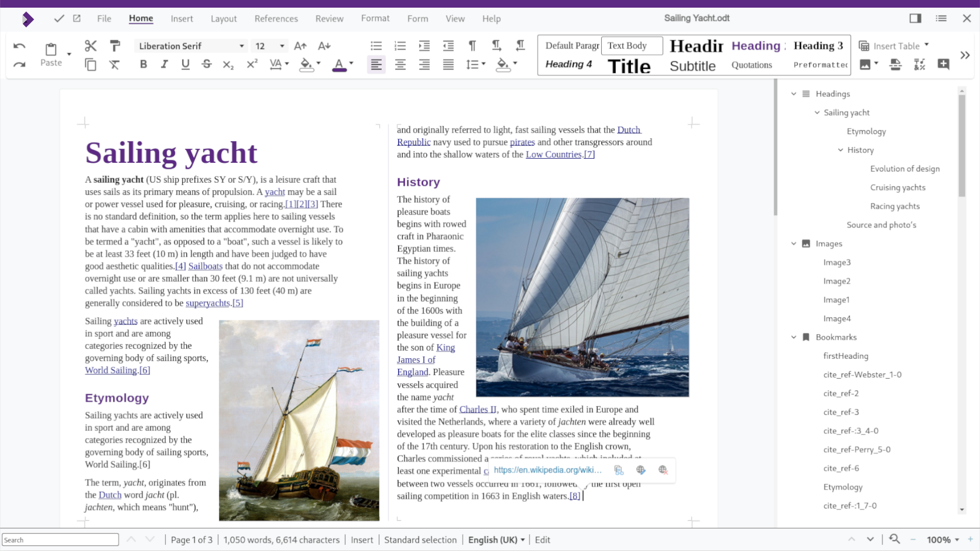980x551 pixels.
Task: Open the font size dropdown
Action: pos(281,45)
